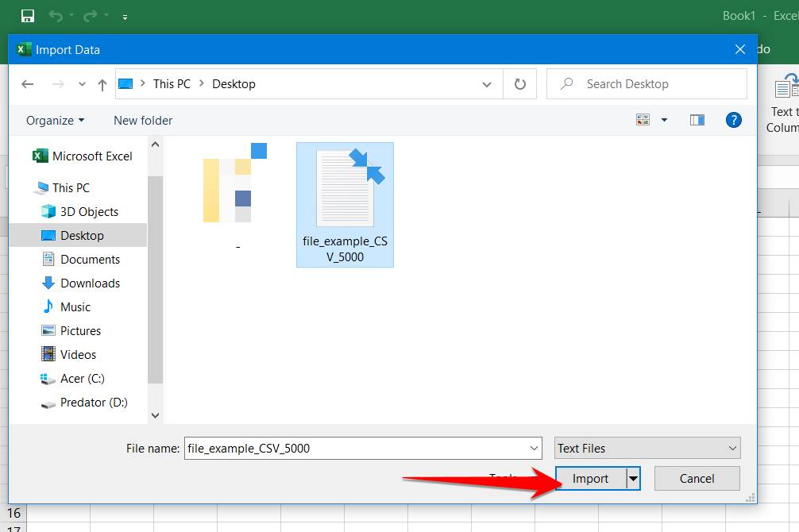Go back with the left arrow button
Screen dimensions: 799x532
coord(28,84)
